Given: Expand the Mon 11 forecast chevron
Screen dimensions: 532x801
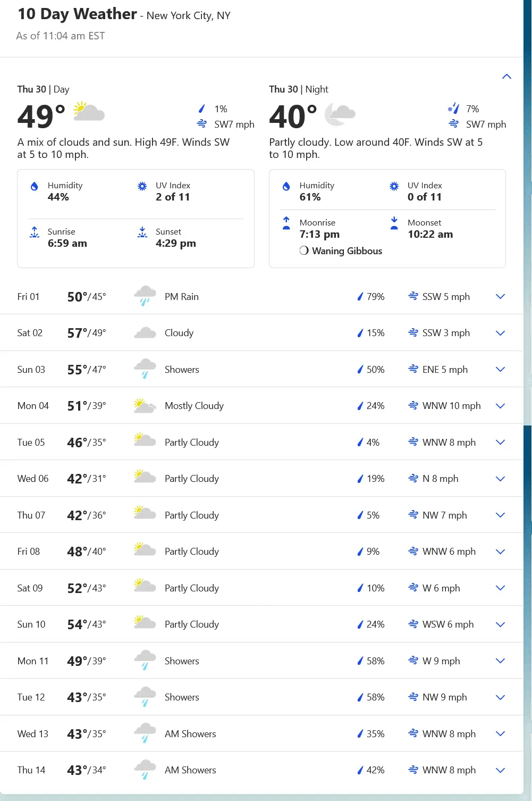Looking at the screenshot, I should click(x=500, y=661).
